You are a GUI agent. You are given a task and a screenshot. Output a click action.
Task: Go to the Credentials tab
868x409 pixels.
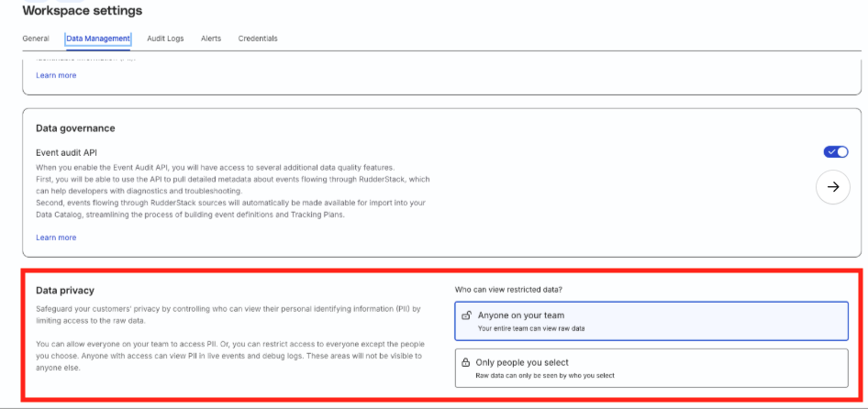[x=258, y=39]
